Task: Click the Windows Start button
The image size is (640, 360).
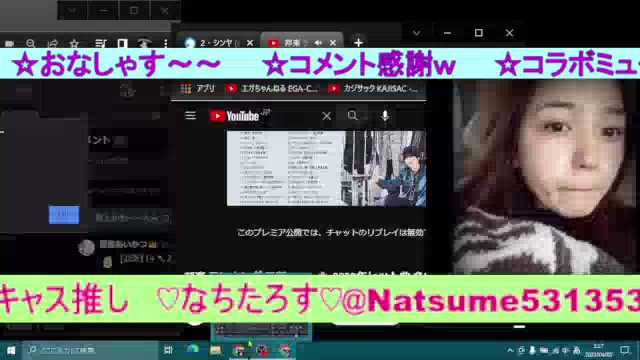Action: tap(11, 350)
